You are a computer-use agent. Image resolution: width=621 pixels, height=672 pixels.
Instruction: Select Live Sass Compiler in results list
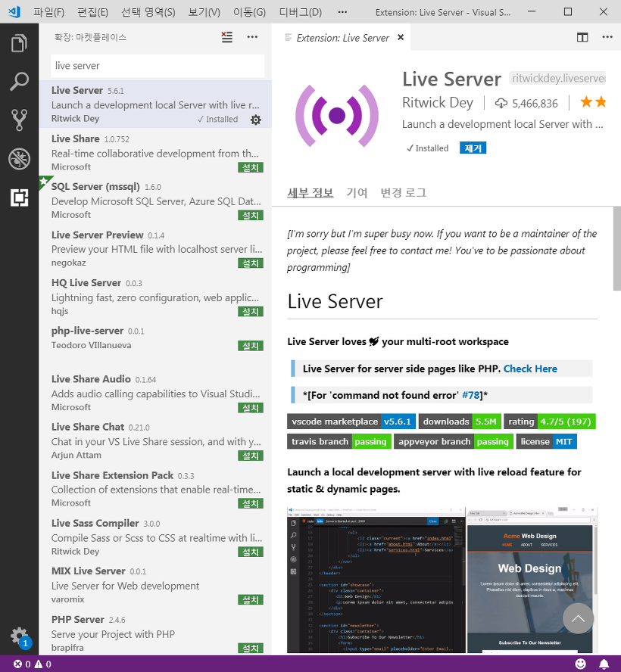click(x=155, y=537)
